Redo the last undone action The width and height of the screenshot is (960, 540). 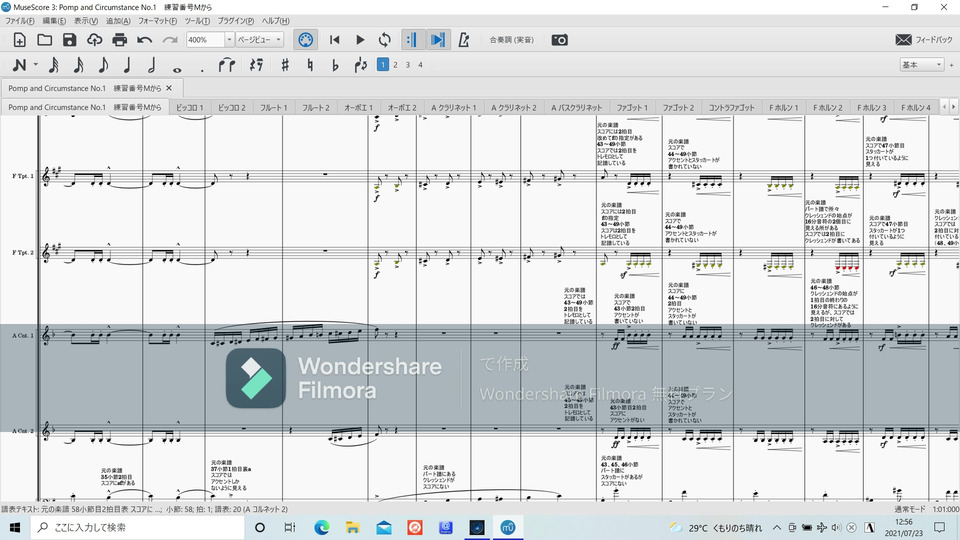coord(170,40)
